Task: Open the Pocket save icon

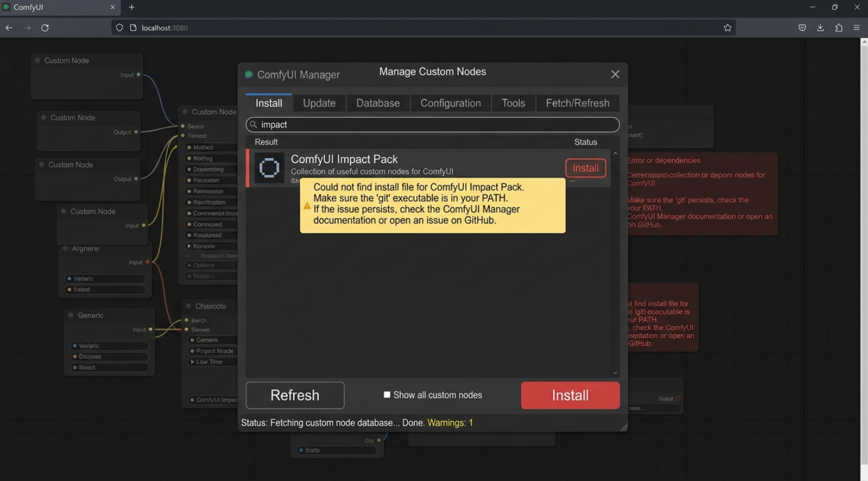Action: coord(802,28)
